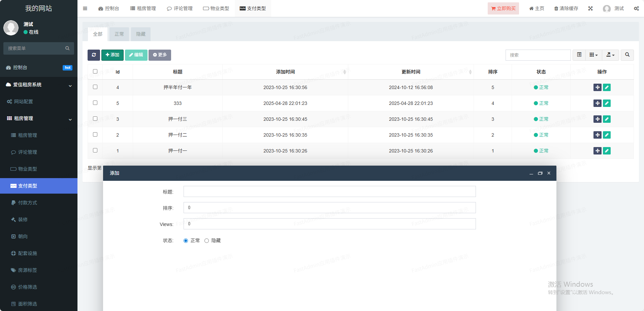Click the red 立即购买 button
The width and height of the screenshot is (644, 311).
[x=503, y=8]
